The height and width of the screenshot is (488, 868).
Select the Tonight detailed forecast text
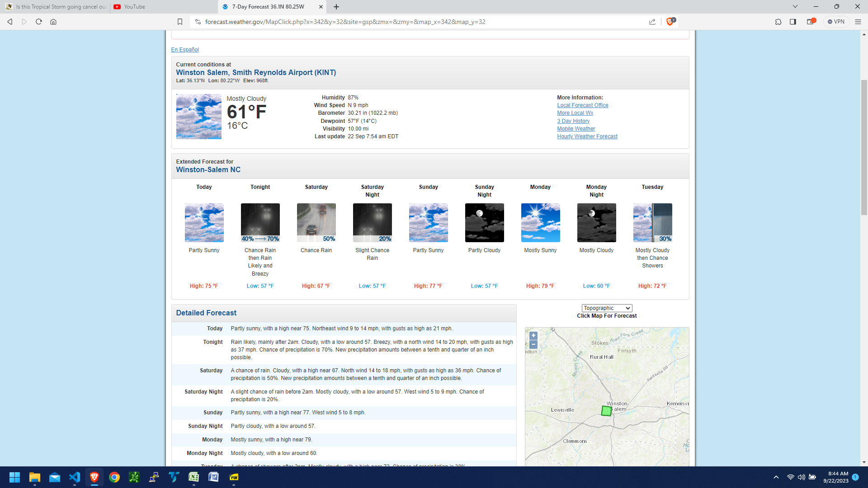click(x=372, y=350)
